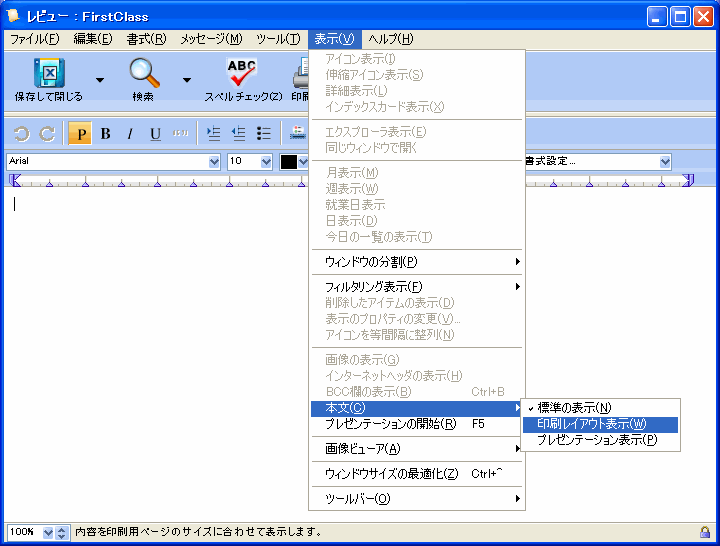Click the 100% zoom field in status bar

(24, 532)
